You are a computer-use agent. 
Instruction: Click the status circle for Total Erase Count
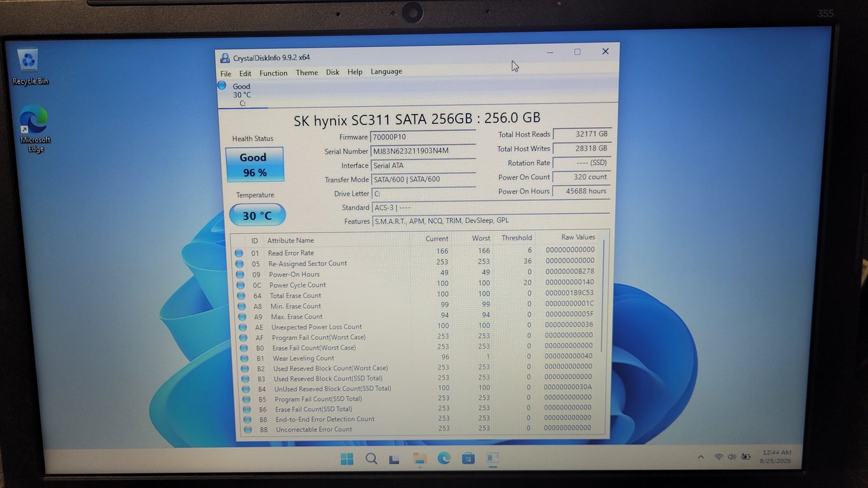click(x=241, y=295)
